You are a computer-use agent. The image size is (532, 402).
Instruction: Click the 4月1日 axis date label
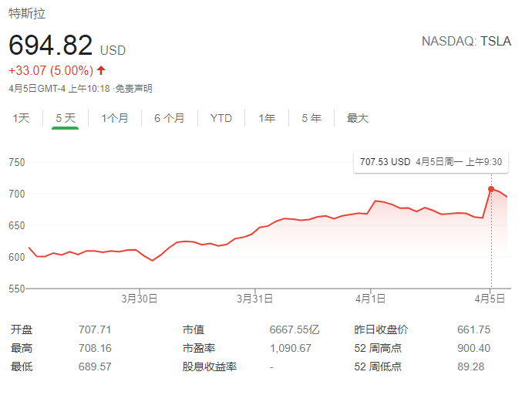370,299
